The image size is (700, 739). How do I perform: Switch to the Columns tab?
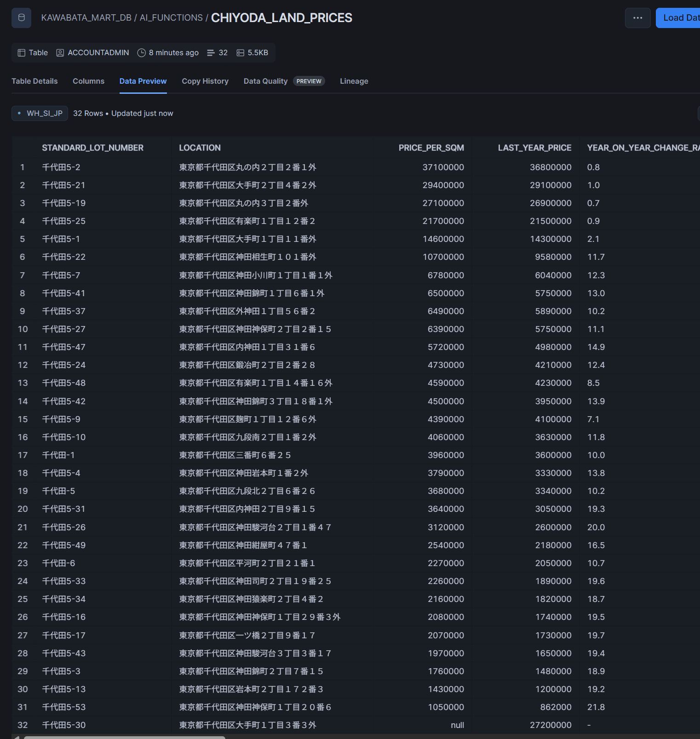point(88,81)
